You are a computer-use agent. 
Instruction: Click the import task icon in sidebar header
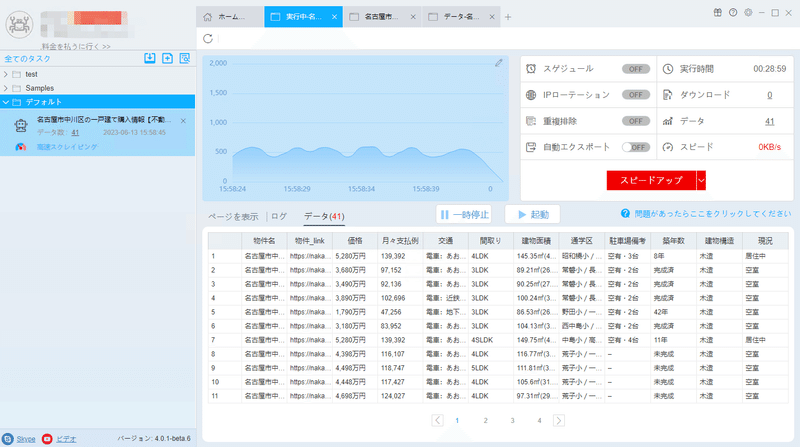pos(149,58)
